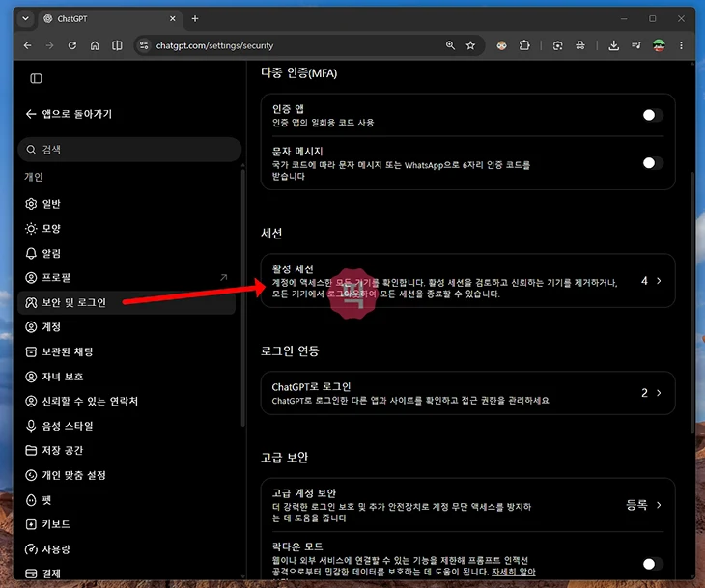The height and width of the screenshot is (588, 705).
Task: Reload the page with refresh icon
Action: [x=71, y=45]
